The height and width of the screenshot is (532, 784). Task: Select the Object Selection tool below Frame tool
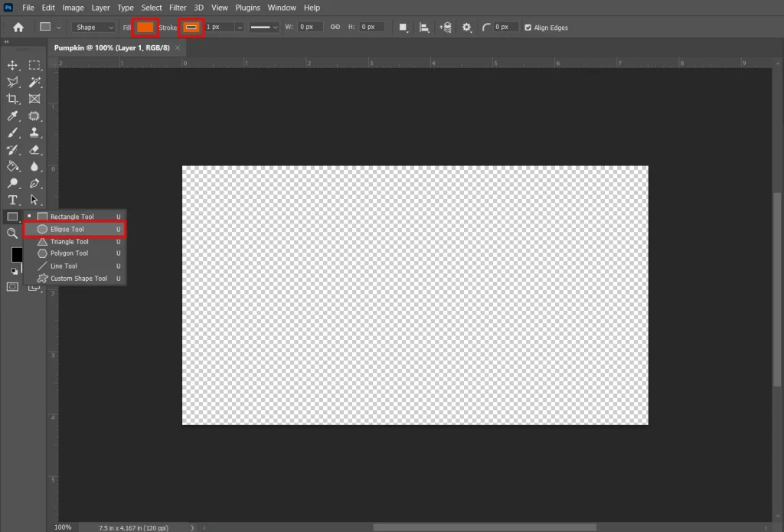[x=34, y=116]
